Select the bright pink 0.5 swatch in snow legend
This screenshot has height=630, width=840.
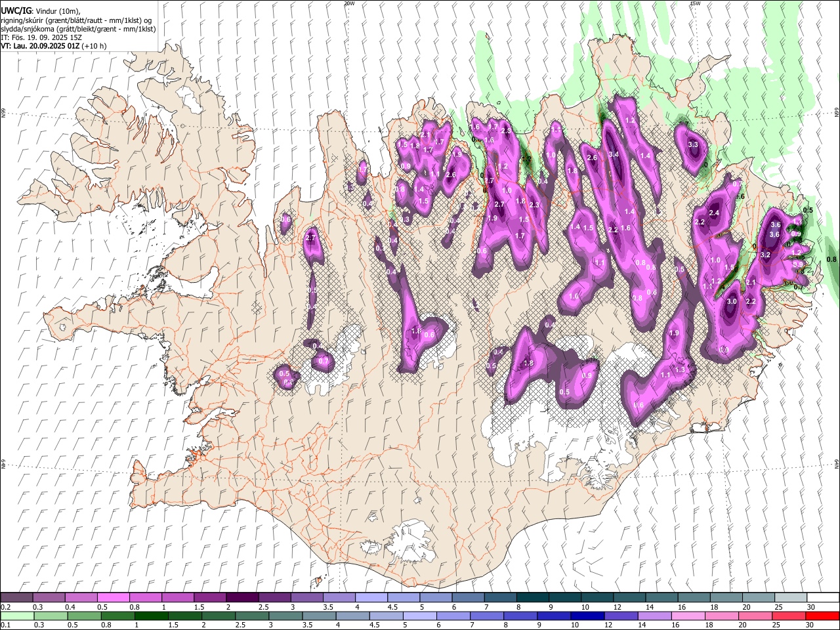[x=113, y=598]
